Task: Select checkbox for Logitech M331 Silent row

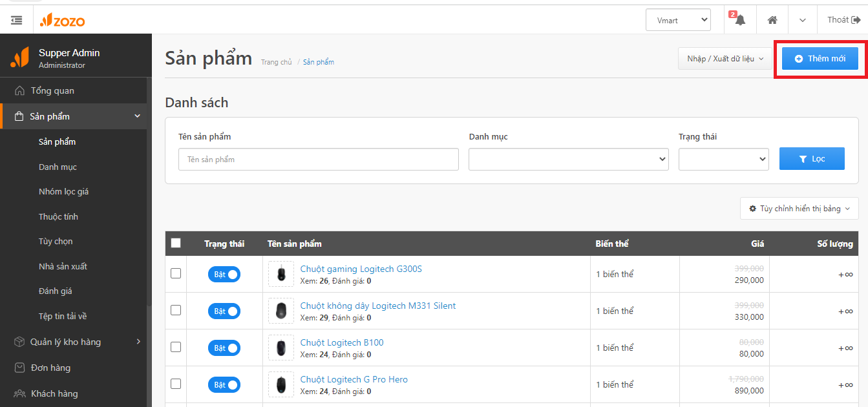Action: pos(176,310)
